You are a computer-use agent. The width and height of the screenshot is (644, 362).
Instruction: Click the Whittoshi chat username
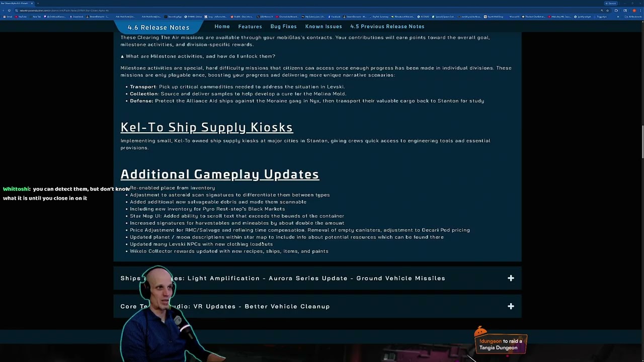[16, 189]
